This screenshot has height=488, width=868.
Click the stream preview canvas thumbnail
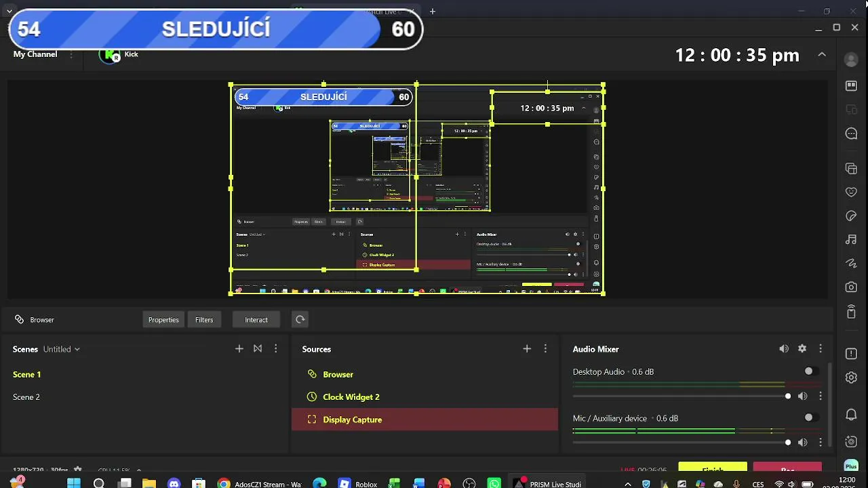(x=417, y=189)
